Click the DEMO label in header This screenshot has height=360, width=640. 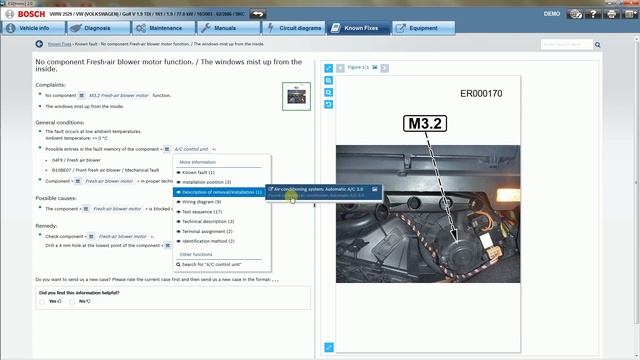551,14
